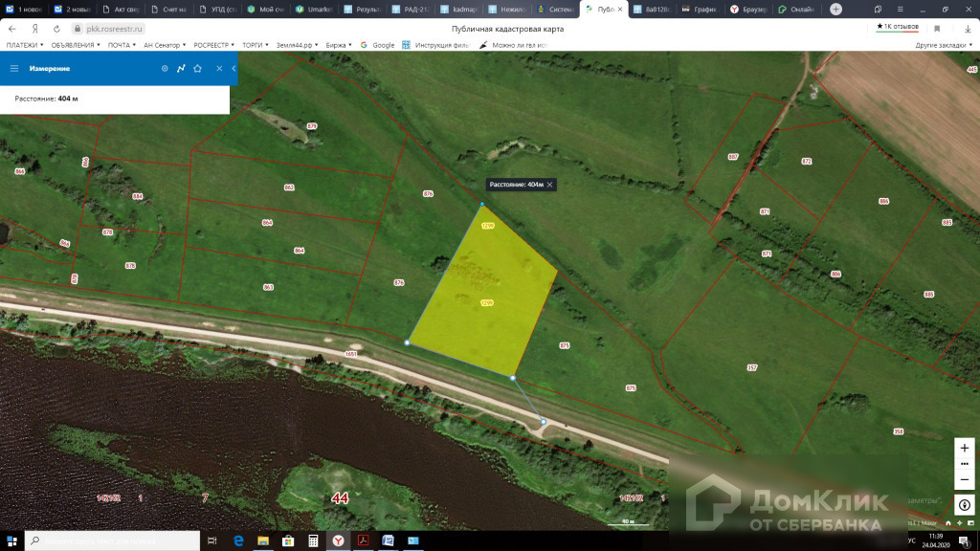Click parcel label 1299 at top of yellow polygon
980x551 pixels.
coord(487,226)
